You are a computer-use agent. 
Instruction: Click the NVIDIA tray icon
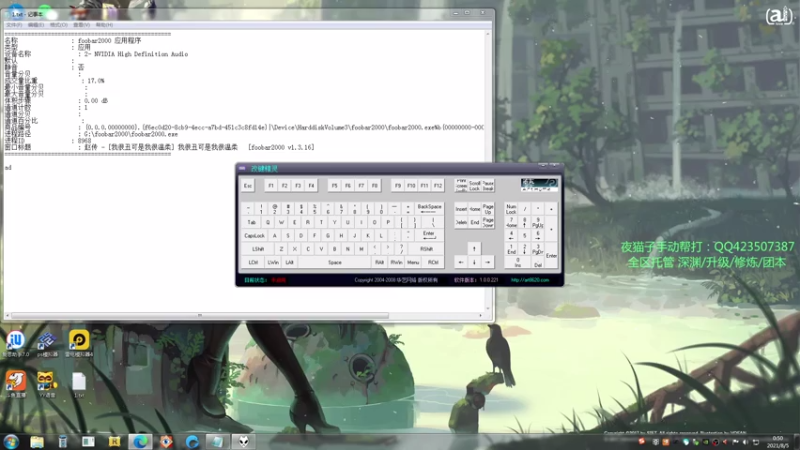(705, 442)
